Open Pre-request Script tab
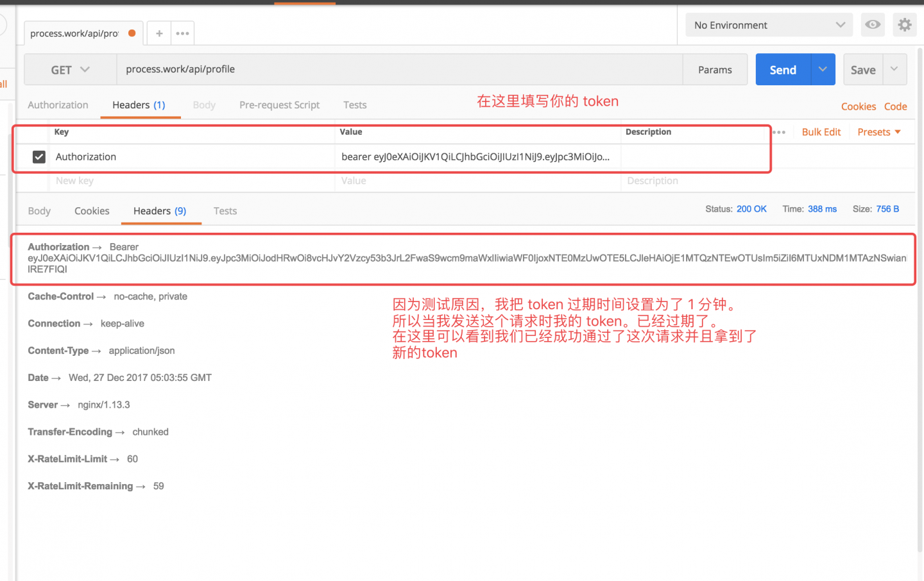Viewport: 924px width, 581px height. [x=279, y=105]
